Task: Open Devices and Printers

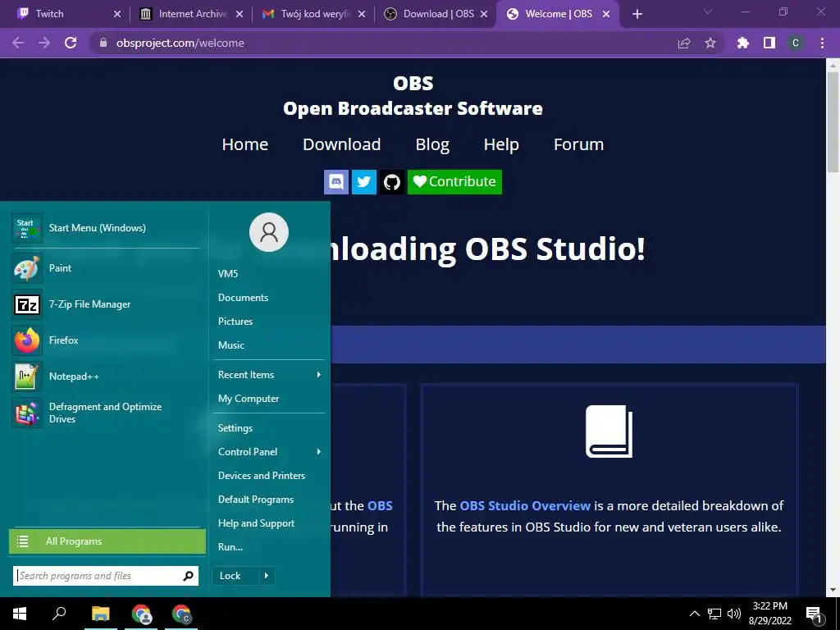Action: tap(262, 476)
